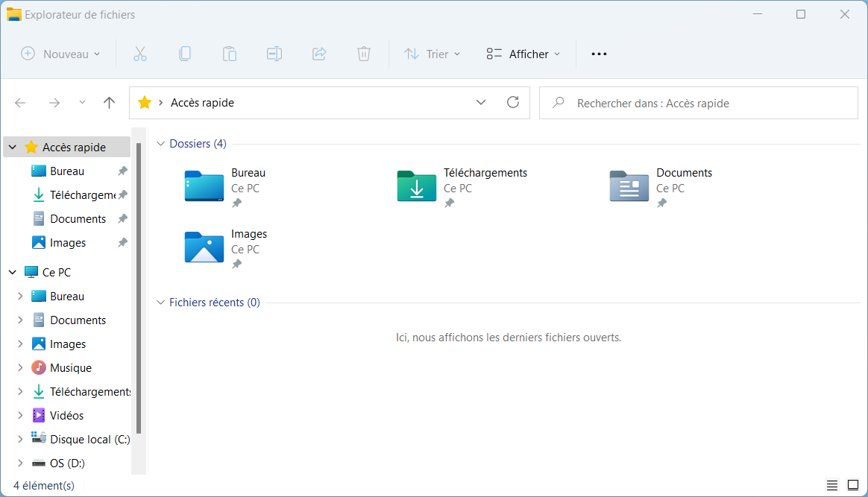Screen dimensions: 868x497
Task: Click the Rechercher dans Accès rapide field
Action: click(699, 103)
